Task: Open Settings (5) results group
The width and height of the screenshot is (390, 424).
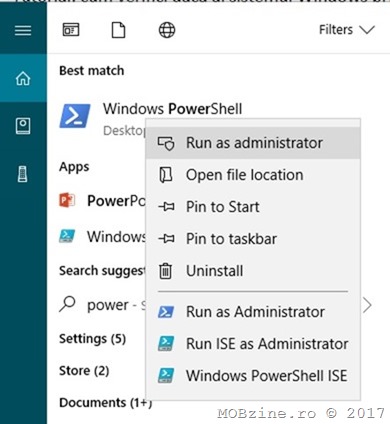Action: pyautogui.click(x=92, y=339)
